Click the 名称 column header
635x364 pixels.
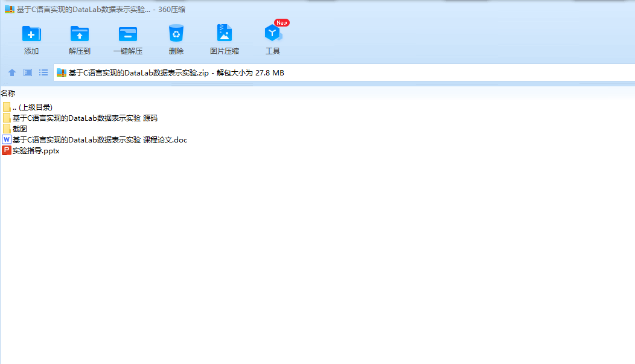8,94
